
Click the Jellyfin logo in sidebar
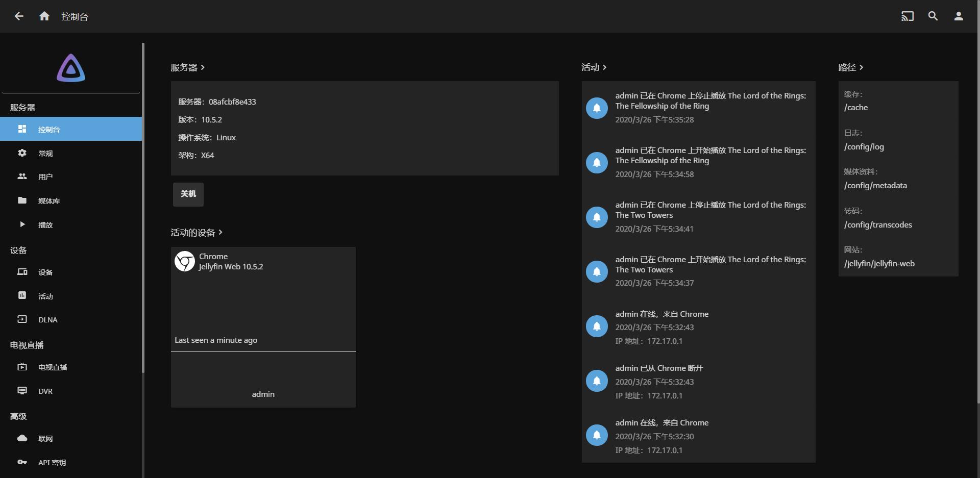tap(71, 68)
